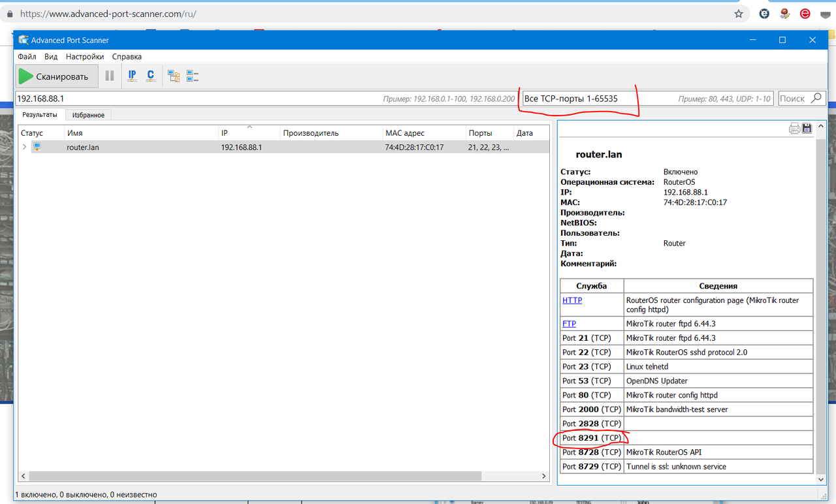Click the padlock icon in address bar

9,14
